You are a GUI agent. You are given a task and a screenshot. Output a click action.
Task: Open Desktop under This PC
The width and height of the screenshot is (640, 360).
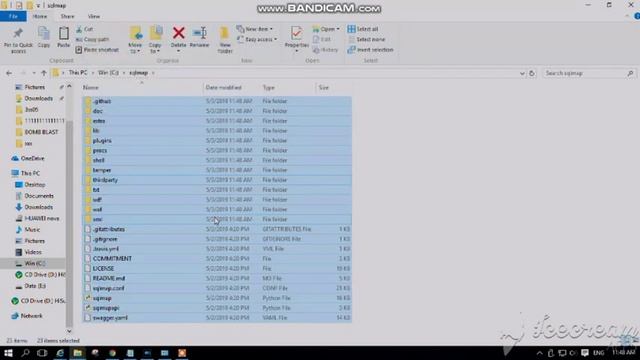click(30, 185)
